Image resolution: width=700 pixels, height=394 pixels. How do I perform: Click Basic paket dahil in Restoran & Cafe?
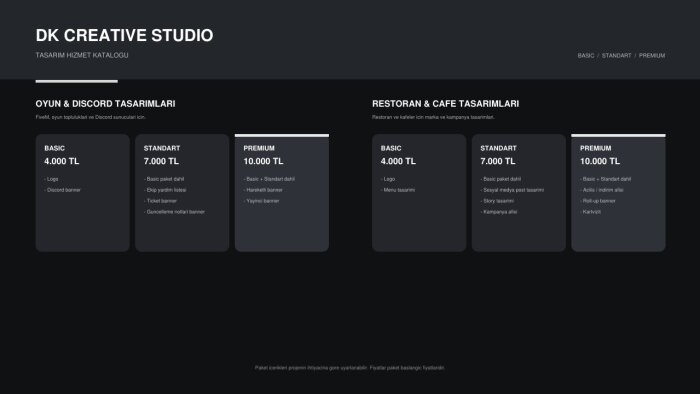coord(500,179)
